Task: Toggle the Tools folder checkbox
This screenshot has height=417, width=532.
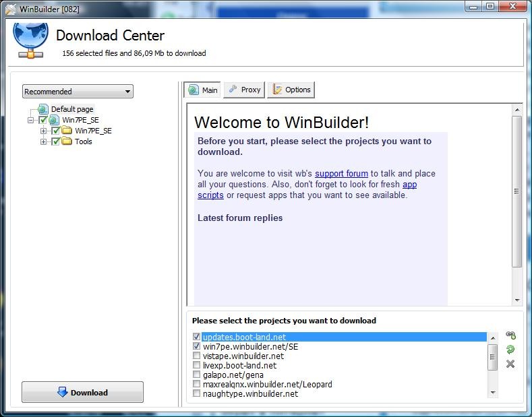Action: (x=56, y=141)
